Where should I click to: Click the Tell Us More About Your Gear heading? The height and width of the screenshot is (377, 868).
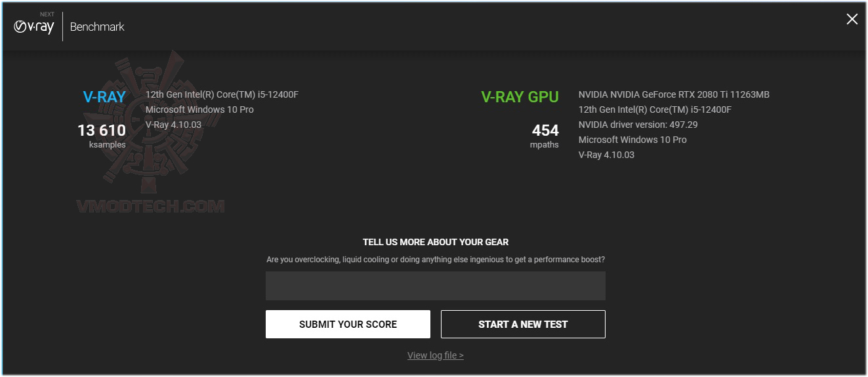coord(436,242)
